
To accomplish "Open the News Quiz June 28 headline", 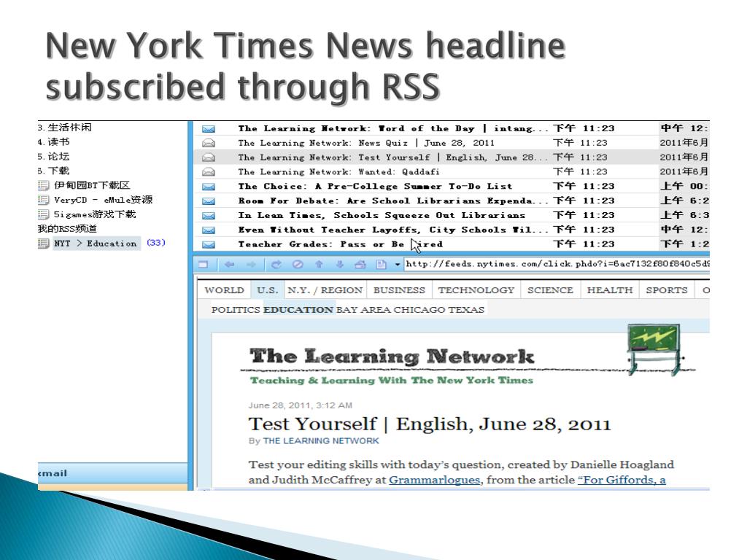I will coord(366,143).
